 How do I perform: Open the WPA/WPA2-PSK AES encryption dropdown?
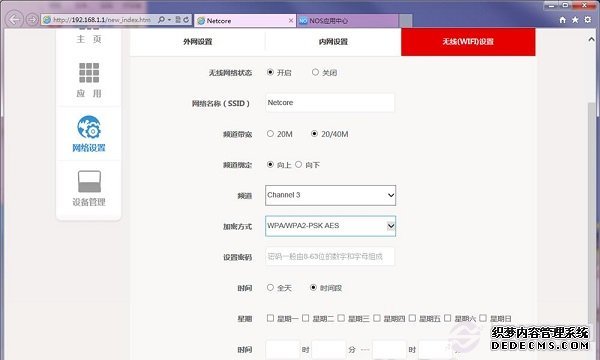click(330, 226)
